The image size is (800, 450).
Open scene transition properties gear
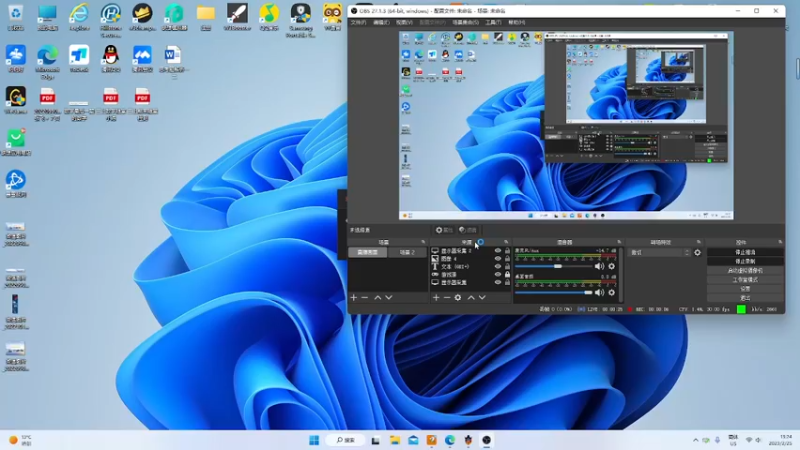(x=697, y=253)
